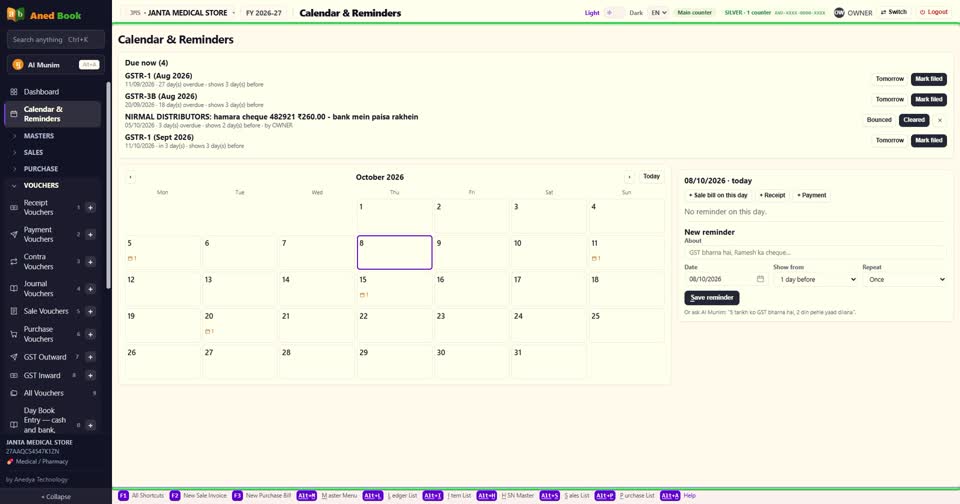Add a new Day Book Entry with plus

pos(91,425)
